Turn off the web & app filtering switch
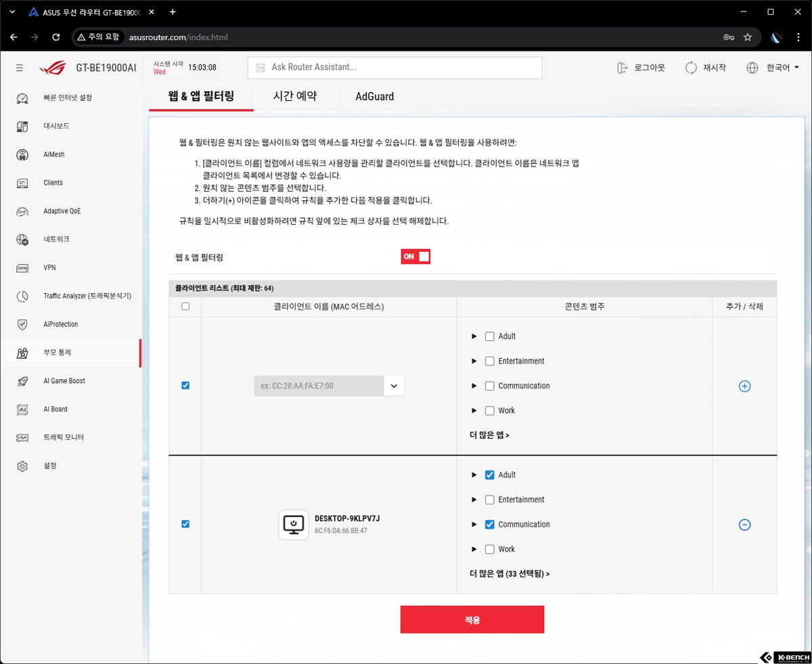The height and width of the screenshot is (664, 812). coord(415,257)
